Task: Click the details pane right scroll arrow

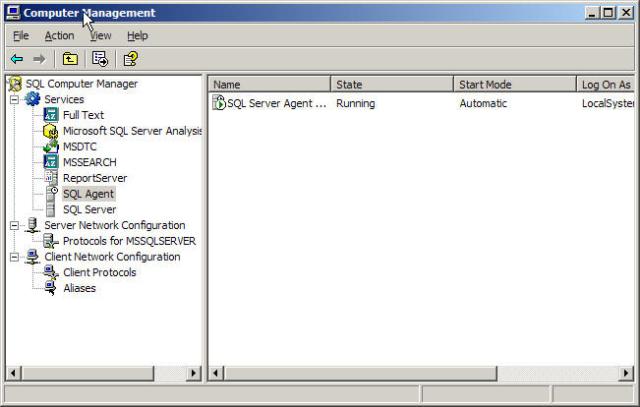Action: [x=626, y=373]
